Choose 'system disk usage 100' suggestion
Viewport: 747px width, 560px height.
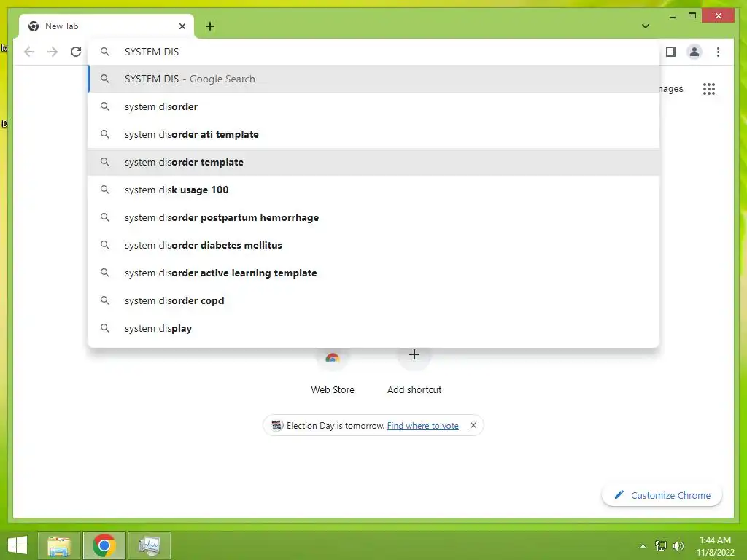[374, 190]
